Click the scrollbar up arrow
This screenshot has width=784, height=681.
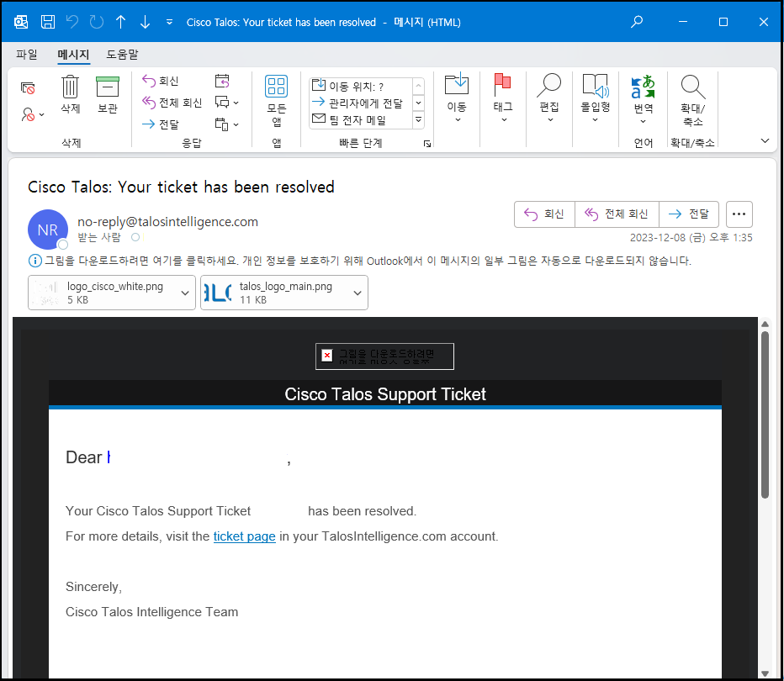(x=765, y=325)
